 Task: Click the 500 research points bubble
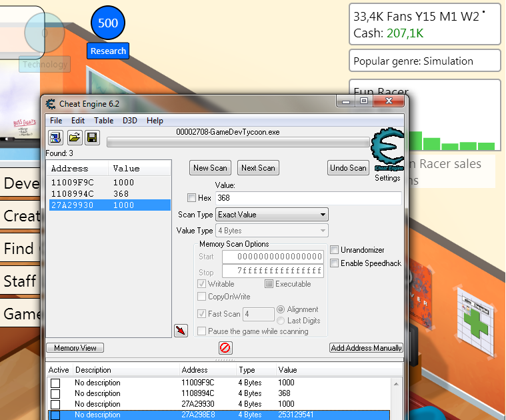coord(108,23)
